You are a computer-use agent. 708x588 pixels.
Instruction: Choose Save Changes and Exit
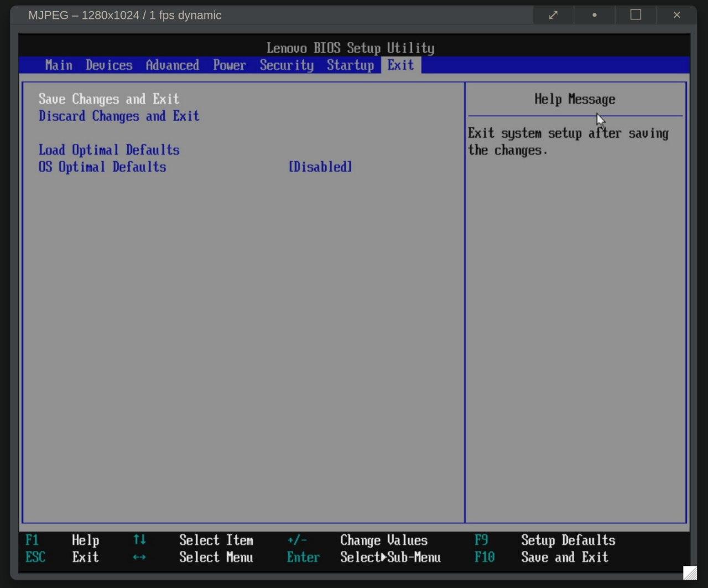point(109,99)
